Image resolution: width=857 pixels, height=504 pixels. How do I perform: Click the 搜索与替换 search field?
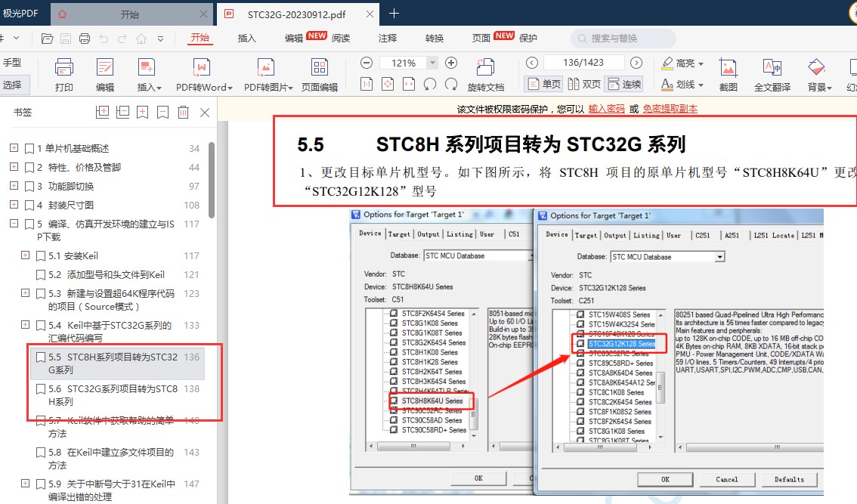623,39
